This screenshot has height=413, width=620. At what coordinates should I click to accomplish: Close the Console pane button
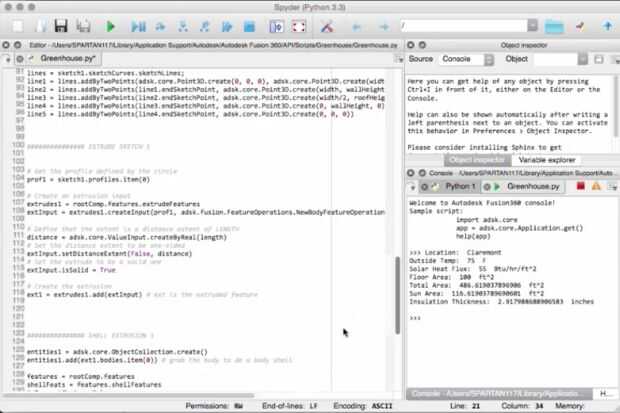pos(411,173)
